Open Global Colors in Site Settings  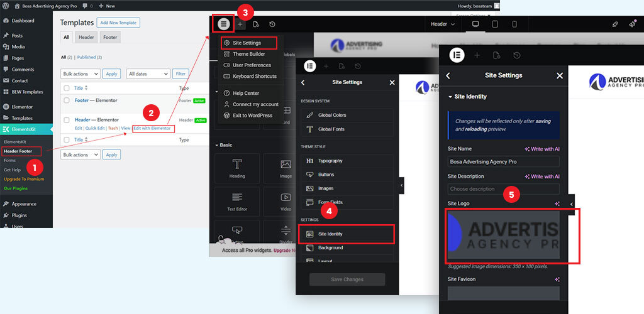click(x=347, y=115)
